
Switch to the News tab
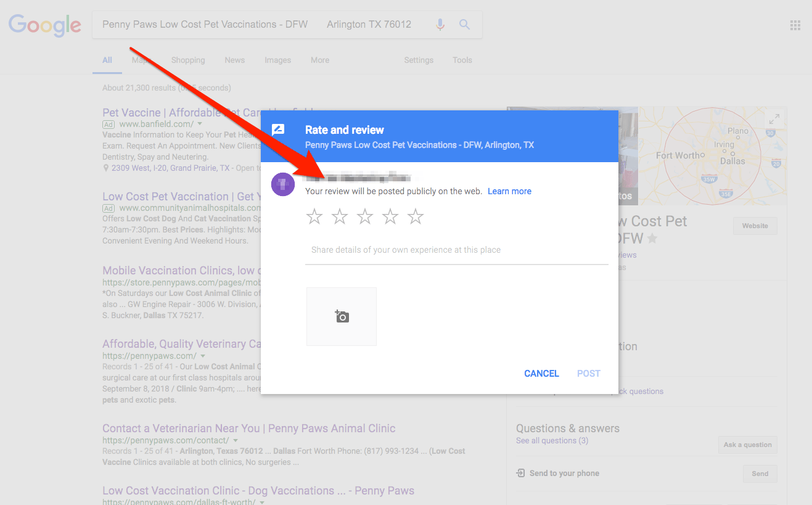tap(235, 60)
